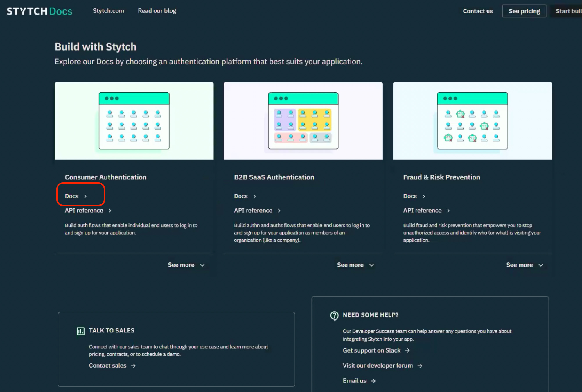582x392 pixels.
Task: Open Stytch.com in the top navigation
Action: [x=108, y=11]
